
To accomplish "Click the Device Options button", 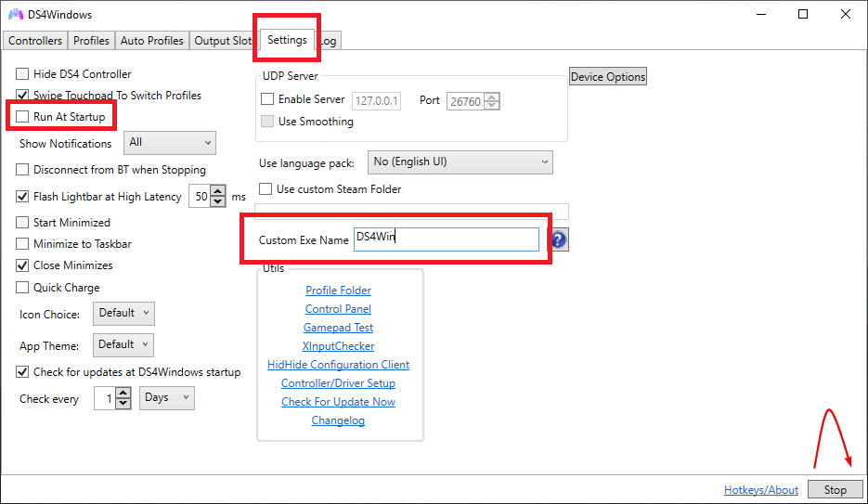I will (x=608, y=76).
